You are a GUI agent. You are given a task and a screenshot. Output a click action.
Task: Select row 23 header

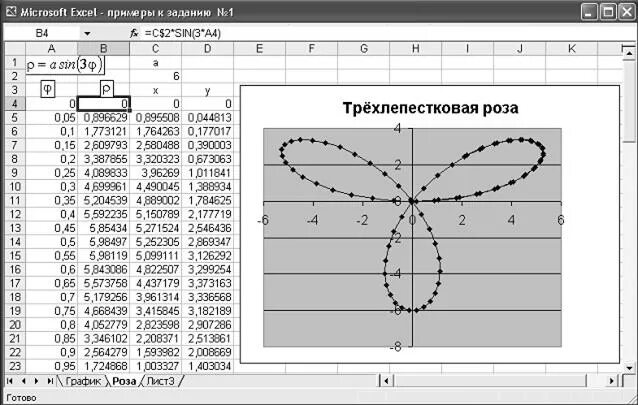click(15, 366)
